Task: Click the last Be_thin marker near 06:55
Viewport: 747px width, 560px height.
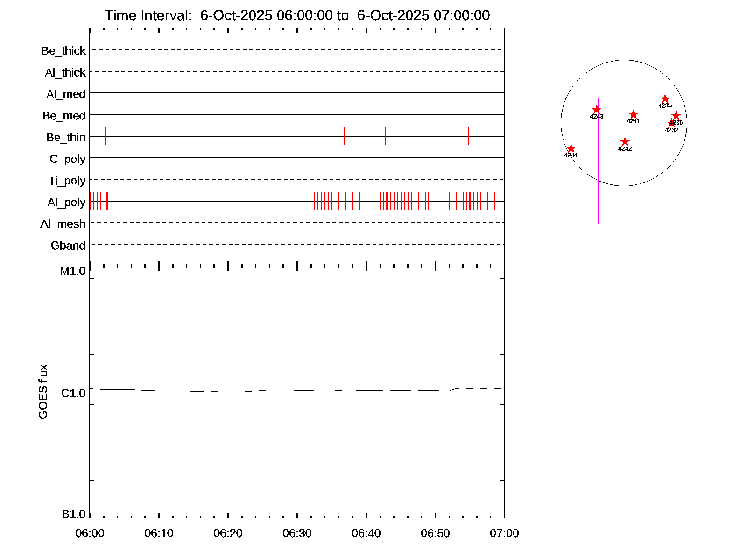Action: [468, 136]
